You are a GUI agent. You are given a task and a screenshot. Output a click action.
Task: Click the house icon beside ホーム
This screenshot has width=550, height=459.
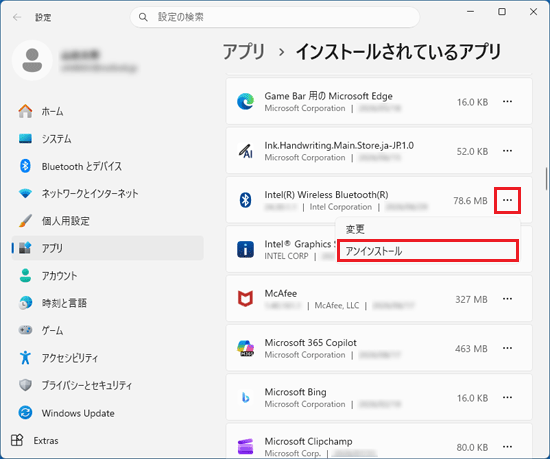25,111
